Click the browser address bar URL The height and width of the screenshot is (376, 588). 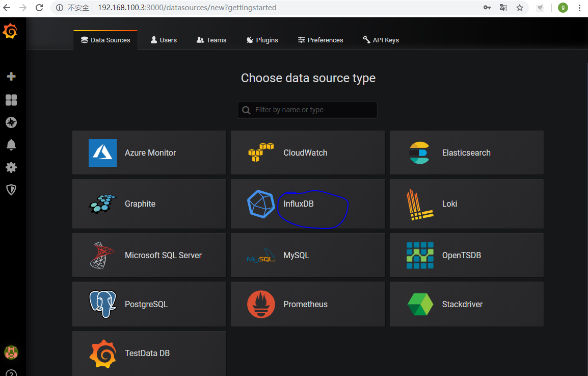pyautogui.click(x=187, y=8)
